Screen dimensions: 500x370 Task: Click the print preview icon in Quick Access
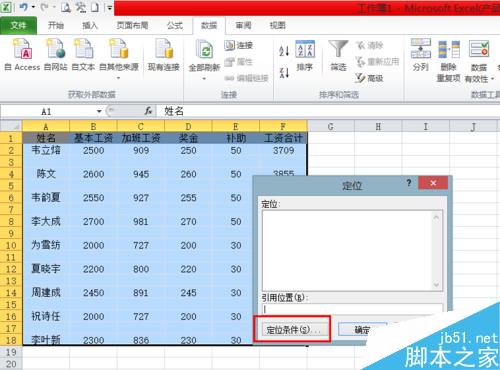coord(66,7)
